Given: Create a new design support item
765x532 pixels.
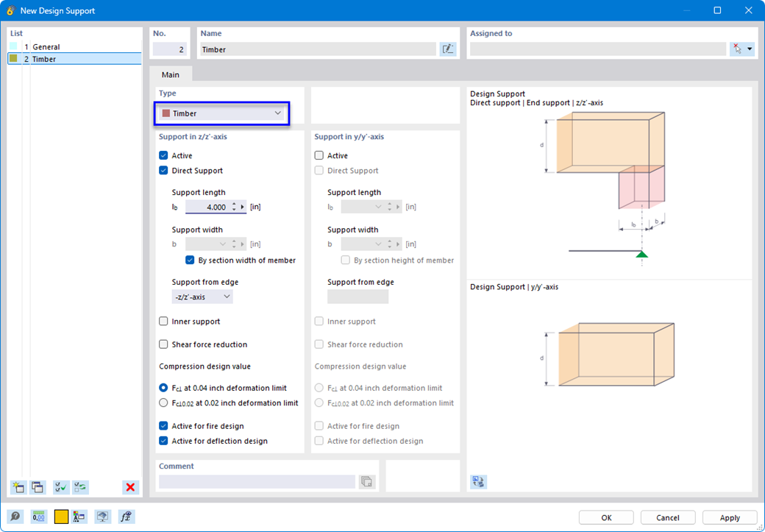Looking at the screenshot, I should pos(18,487).
